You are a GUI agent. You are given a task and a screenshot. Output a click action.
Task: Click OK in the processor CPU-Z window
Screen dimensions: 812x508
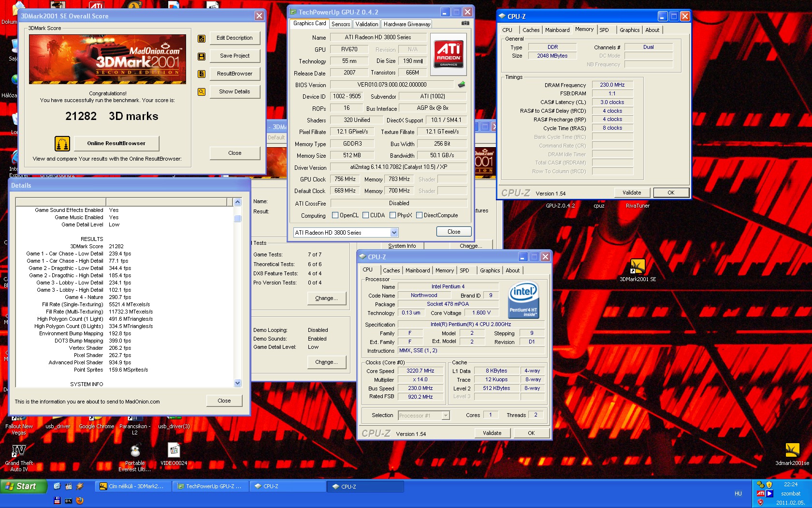tap(531, 433)
